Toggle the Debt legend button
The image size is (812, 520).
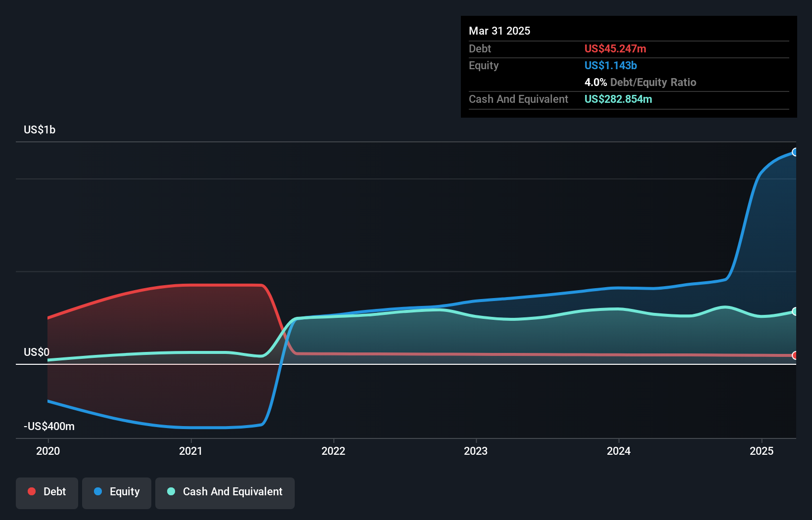click(47, 493)
